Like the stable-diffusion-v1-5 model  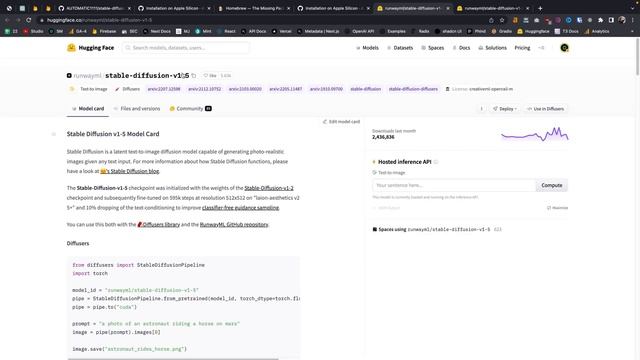pyautogui.click(x=210, y=76)
